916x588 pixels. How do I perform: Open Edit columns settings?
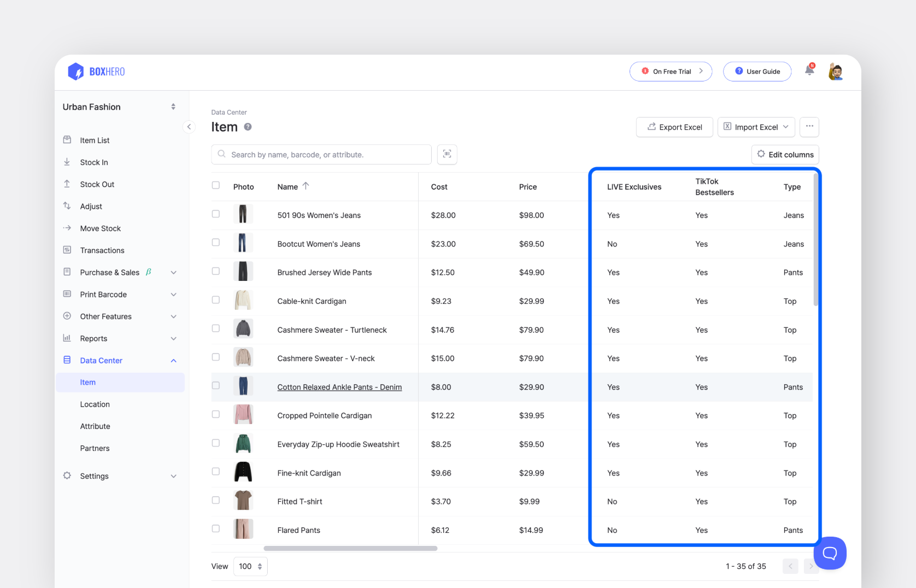785,155
